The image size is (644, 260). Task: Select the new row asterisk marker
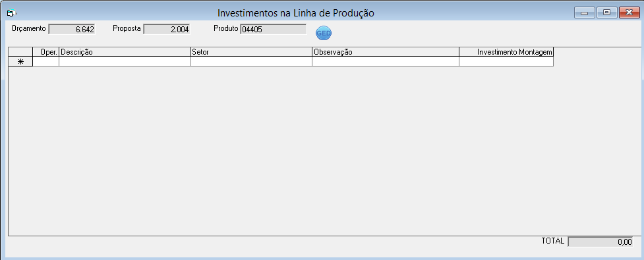[20, 61]
